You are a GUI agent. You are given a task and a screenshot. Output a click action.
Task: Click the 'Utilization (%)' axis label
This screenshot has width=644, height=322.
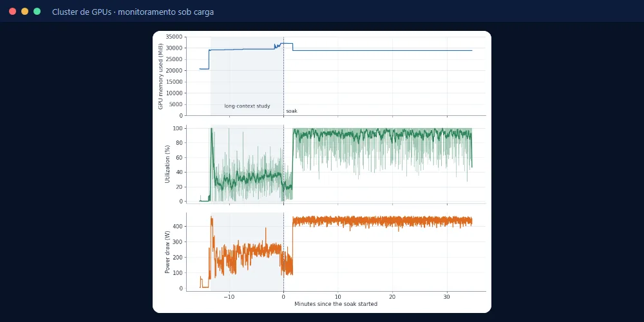pyautogui.click(x=167, y=164)
